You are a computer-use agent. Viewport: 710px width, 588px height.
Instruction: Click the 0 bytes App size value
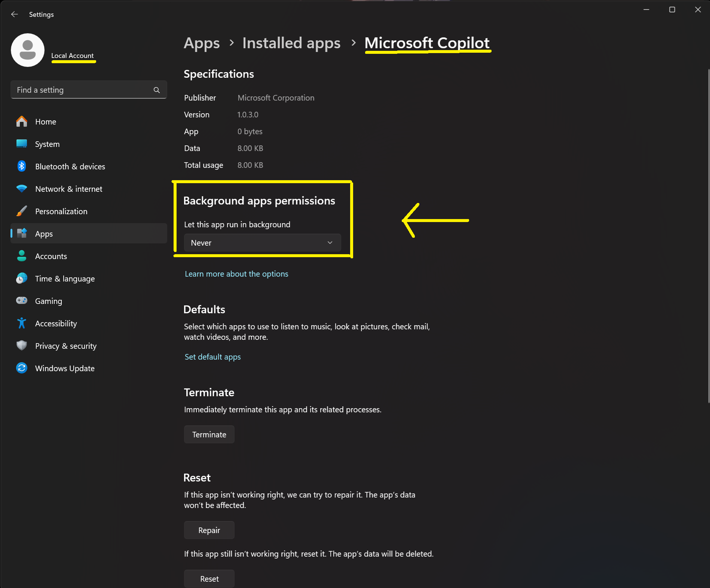pos(250,132)
